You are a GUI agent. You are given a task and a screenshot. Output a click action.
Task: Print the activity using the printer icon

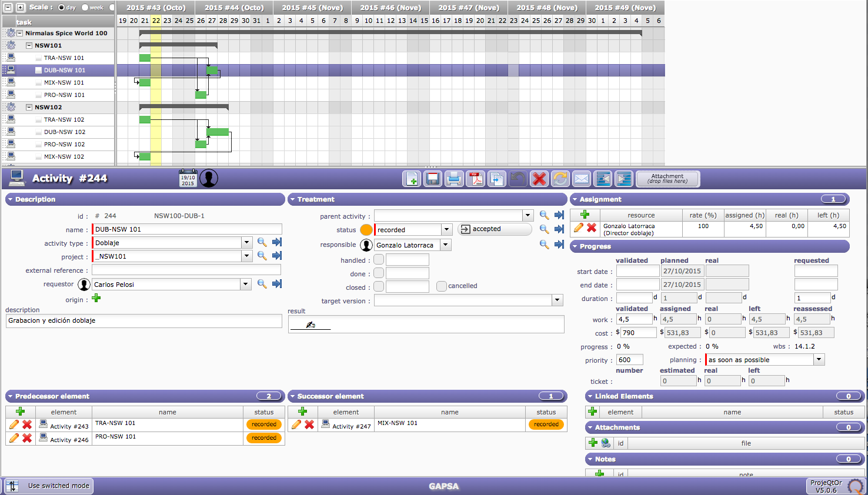coord(454,179)
